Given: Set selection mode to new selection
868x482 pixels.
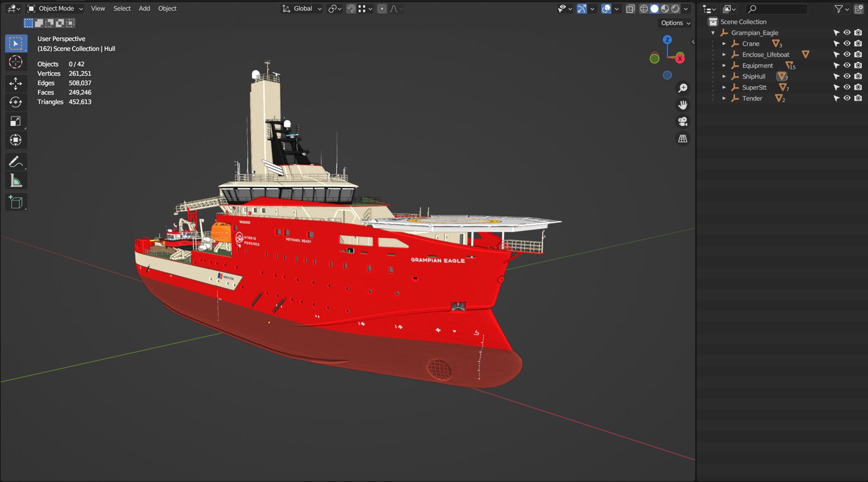Looking at the screenshot, I should coord(28,23).
